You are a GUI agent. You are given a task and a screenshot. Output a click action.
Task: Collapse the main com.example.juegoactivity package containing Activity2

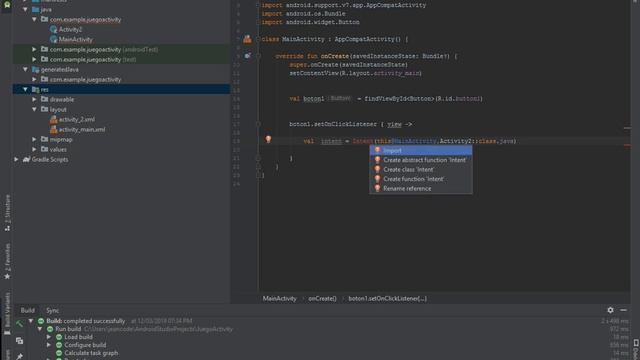pyautogui.click(x=35, y=20)
